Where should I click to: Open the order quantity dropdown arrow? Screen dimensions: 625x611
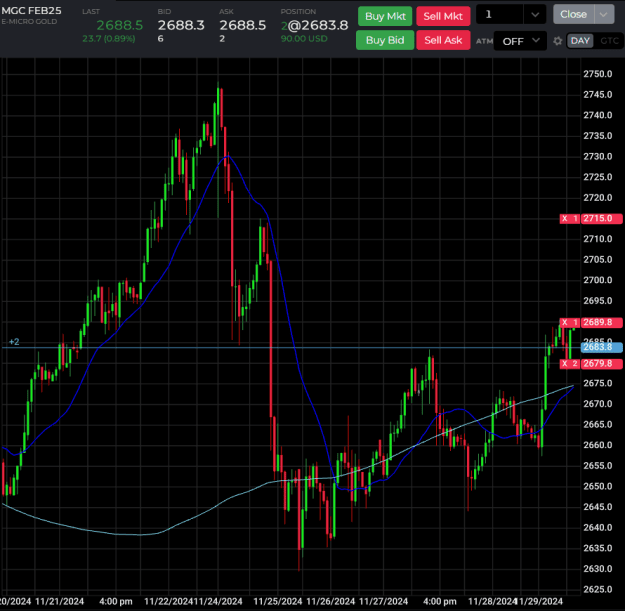pyautogui.click(x=535, y=15)
